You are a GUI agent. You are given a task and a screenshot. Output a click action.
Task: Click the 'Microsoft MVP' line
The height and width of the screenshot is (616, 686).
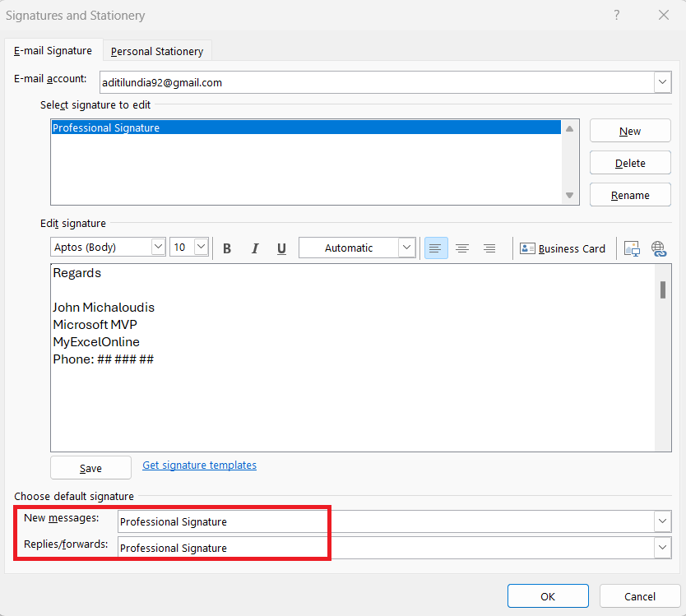pyautogui.click(x=95, y=325)
